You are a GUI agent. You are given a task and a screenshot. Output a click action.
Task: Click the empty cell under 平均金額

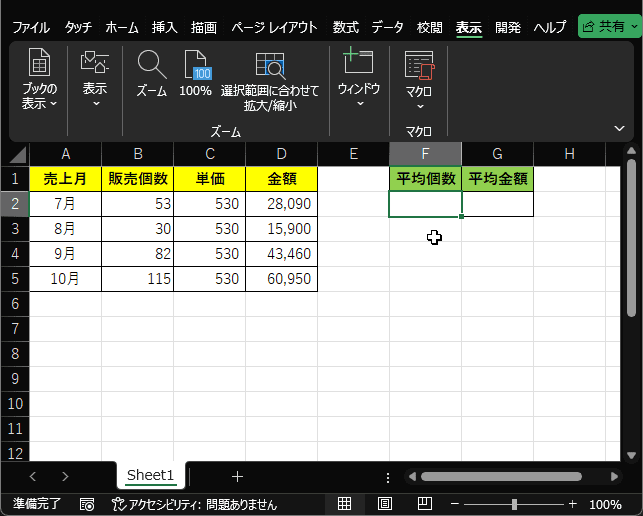tap(497, 204)
